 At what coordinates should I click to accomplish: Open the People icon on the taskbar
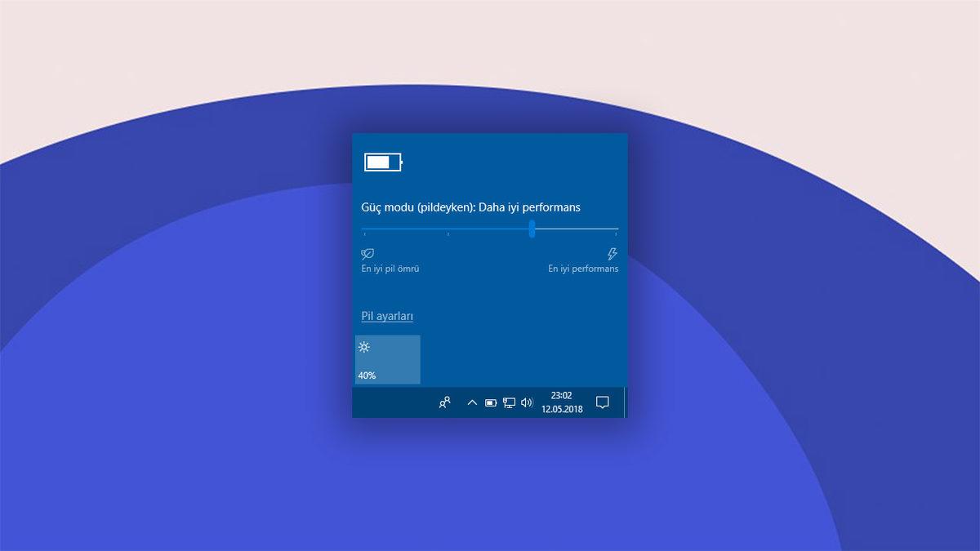click(x=444, y=402)
